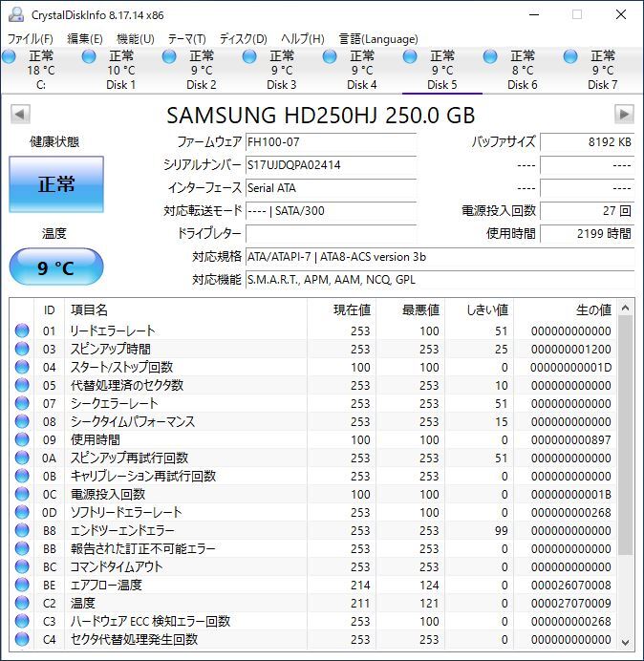Click status orb for ID 04 スタート/ストップ回数
Screen dimensions: 644x661
click(22, 367)
